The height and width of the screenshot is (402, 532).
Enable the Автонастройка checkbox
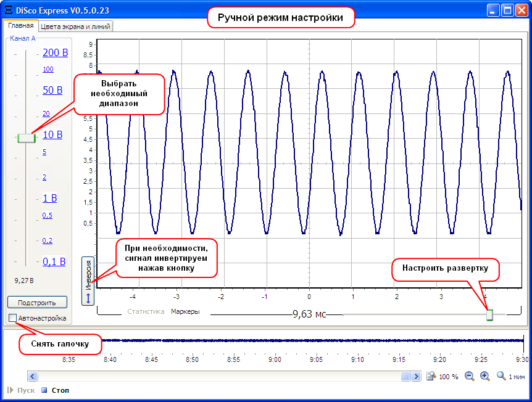tap(13, 318)
